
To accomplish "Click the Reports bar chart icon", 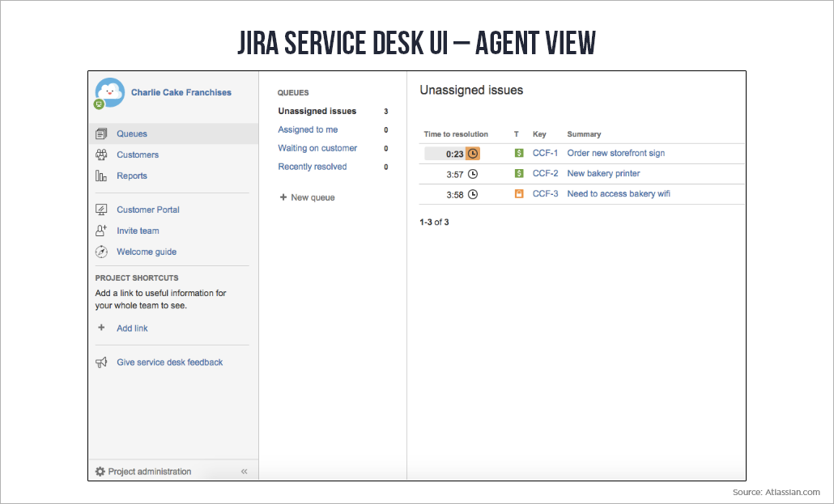I will pyautogui.click(x=102, y=176).
